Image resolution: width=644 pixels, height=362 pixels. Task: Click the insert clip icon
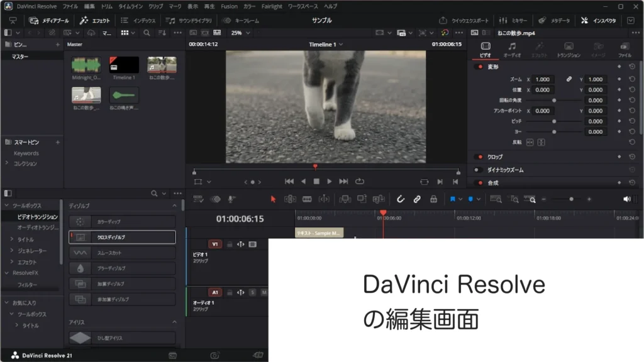(345, 199)
